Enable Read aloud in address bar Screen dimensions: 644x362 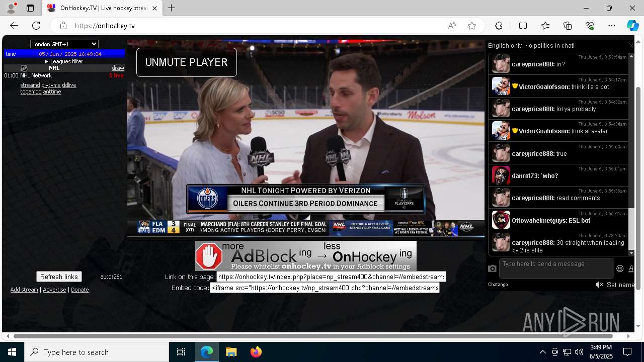click(x=452, y=26)
